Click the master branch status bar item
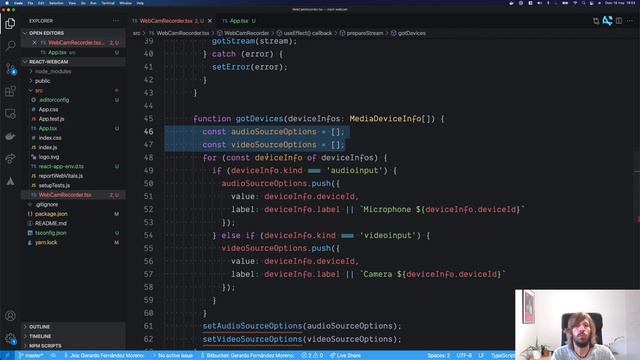640x360 pixels. point(31,356)
